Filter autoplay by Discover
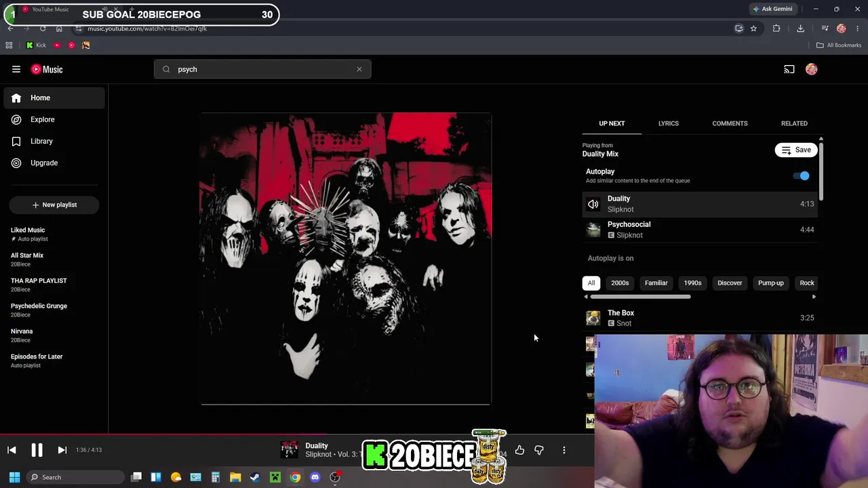 coord(730,283)
